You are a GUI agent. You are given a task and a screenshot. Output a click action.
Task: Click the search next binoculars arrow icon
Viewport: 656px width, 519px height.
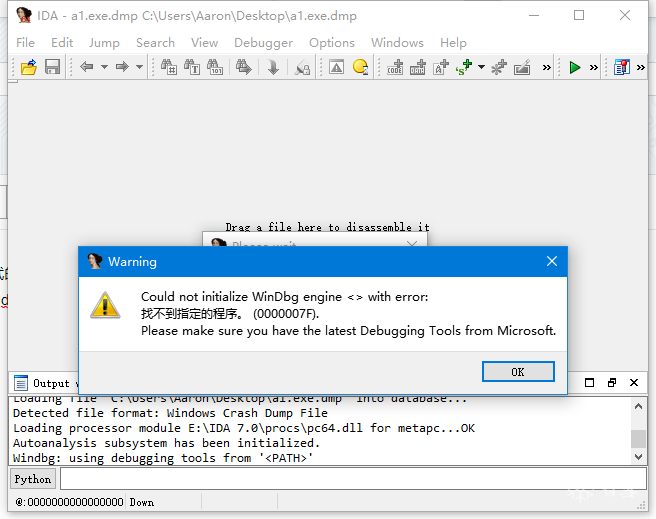tap(243, 67)
